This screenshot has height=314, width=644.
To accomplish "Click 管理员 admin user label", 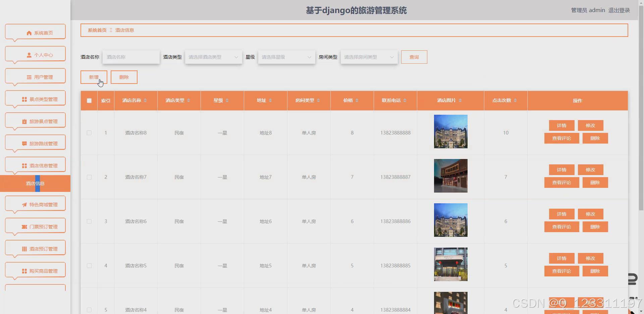I will tap(588, 10).
